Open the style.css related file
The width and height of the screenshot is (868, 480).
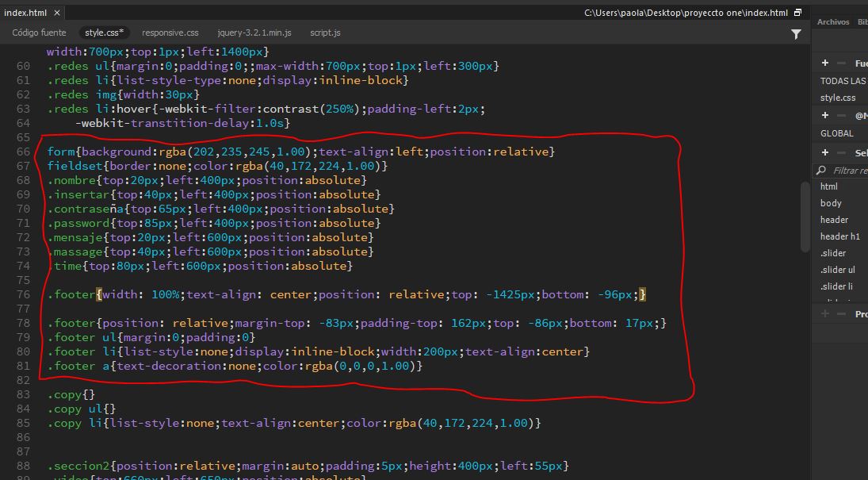click(104, 33)
